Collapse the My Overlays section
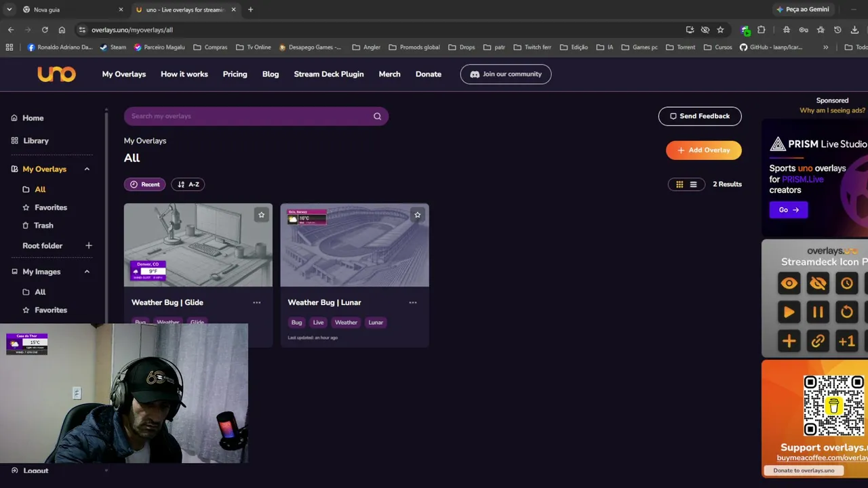The height and width of the screenshot is (488, 868). (x=87, y=169)
